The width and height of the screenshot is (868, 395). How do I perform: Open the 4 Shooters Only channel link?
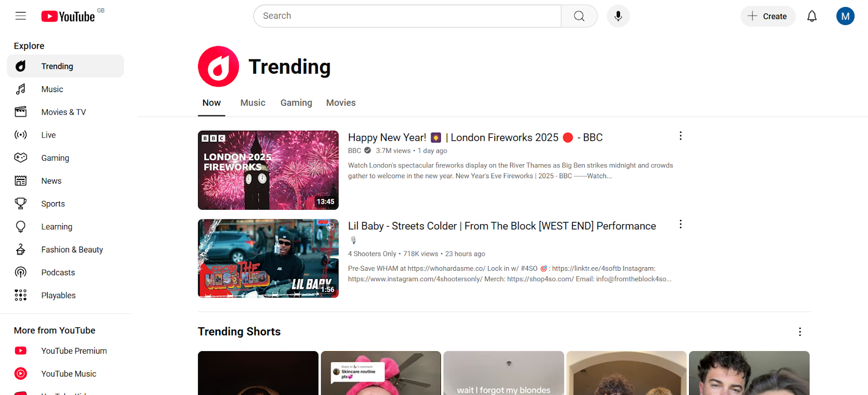pyautogui.click(x=372, y=254)
